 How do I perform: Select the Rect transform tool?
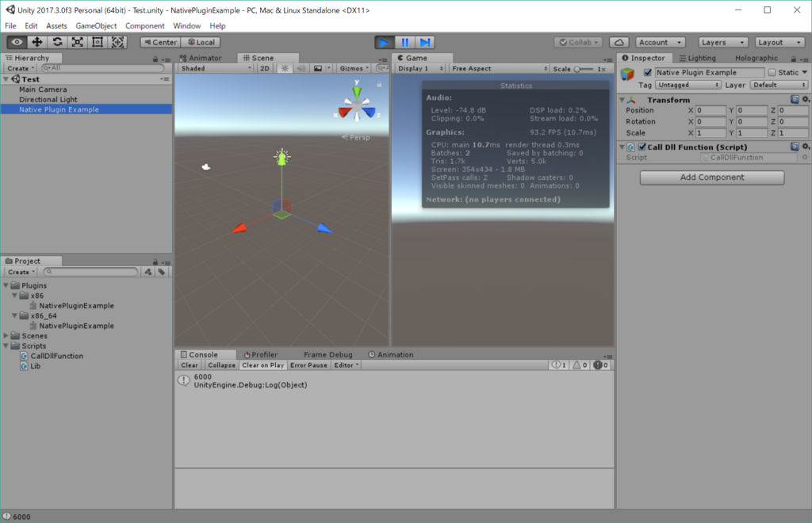coord(98,42)
